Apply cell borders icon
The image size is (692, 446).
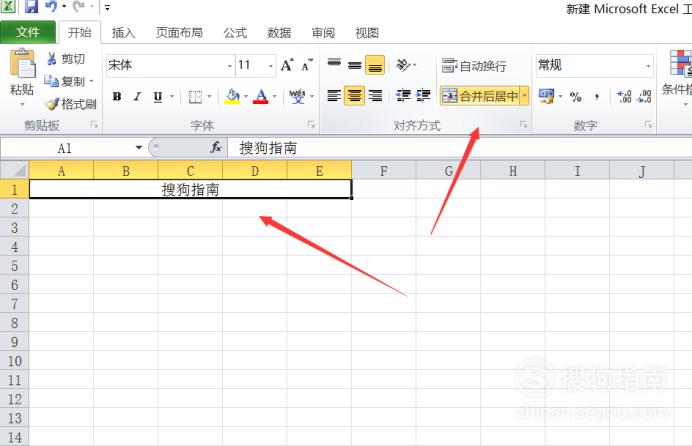click(x=195, y=97)
